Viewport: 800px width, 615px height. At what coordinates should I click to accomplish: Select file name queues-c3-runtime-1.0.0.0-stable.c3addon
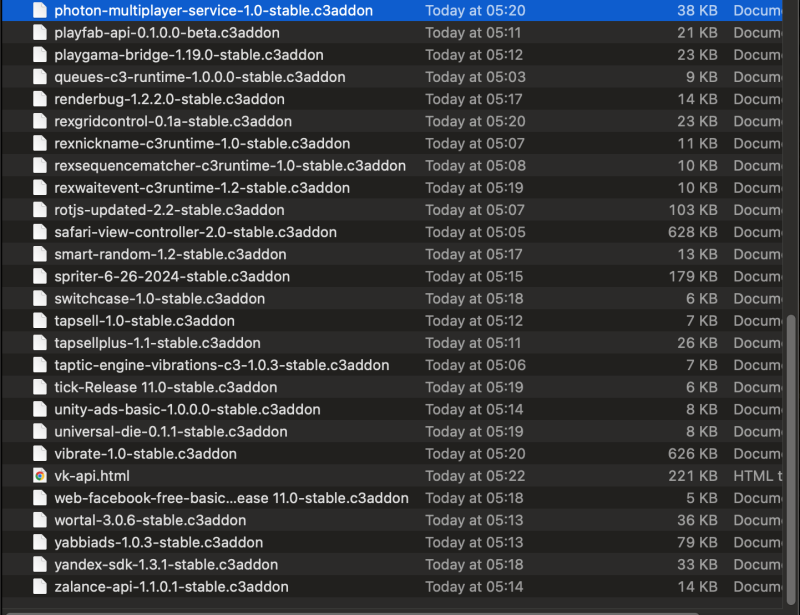[x=199, y=77]
